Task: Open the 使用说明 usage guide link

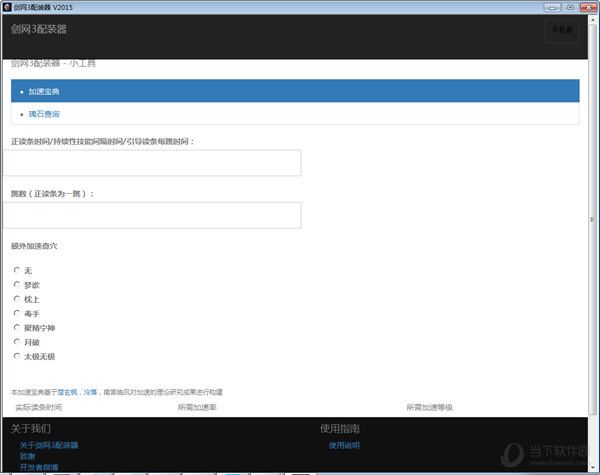Action: pos(344,445)
